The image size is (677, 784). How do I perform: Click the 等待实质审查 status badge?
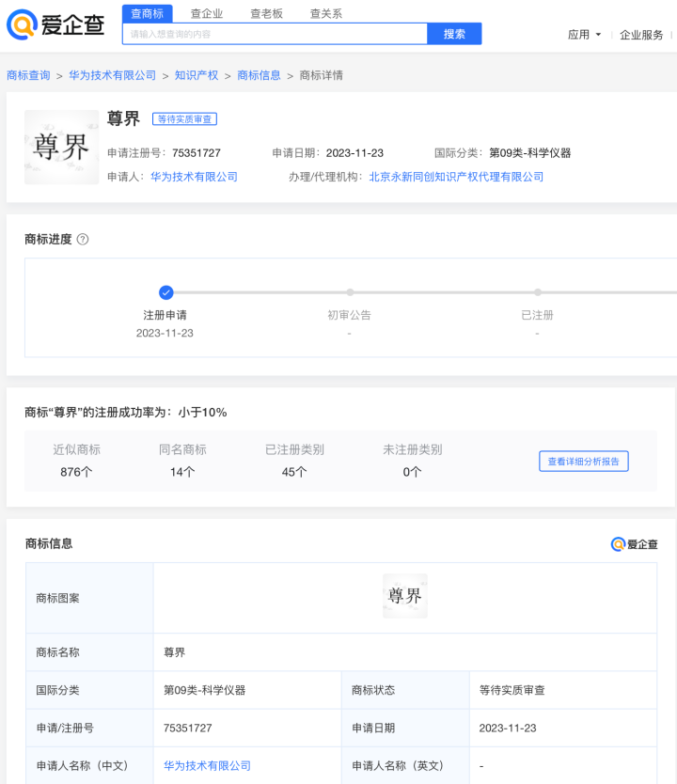click(x=184, y=119)
